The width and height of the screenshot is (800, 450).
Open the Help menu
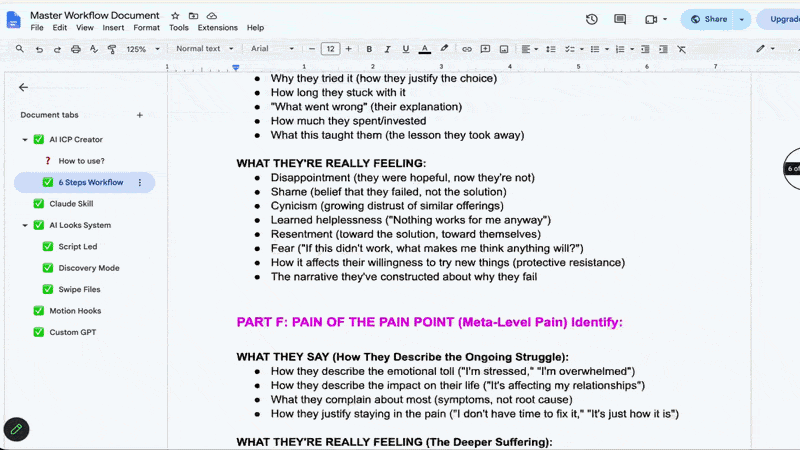255,28
